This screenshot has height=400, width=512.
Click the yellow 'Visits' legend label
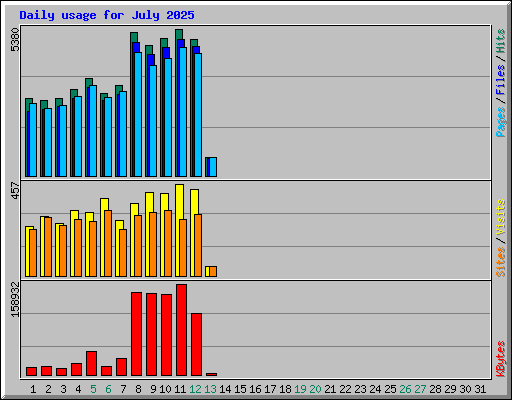coord(500,218)
